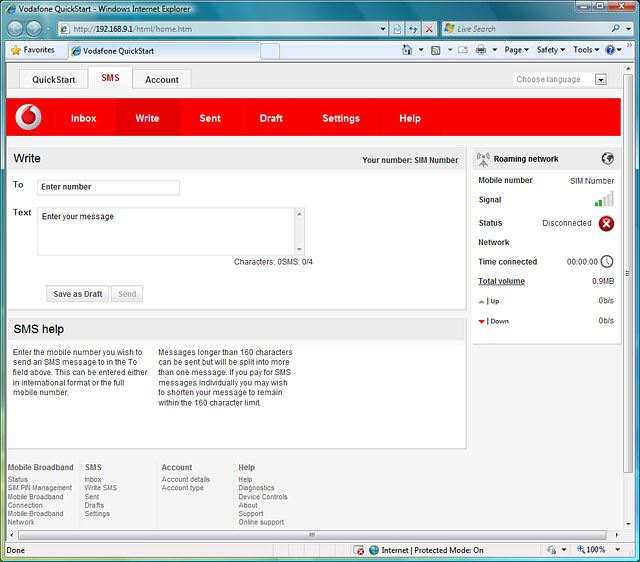Click the Favorites star icon
This screenshot has height=562, width=640.
coord(16,50)
